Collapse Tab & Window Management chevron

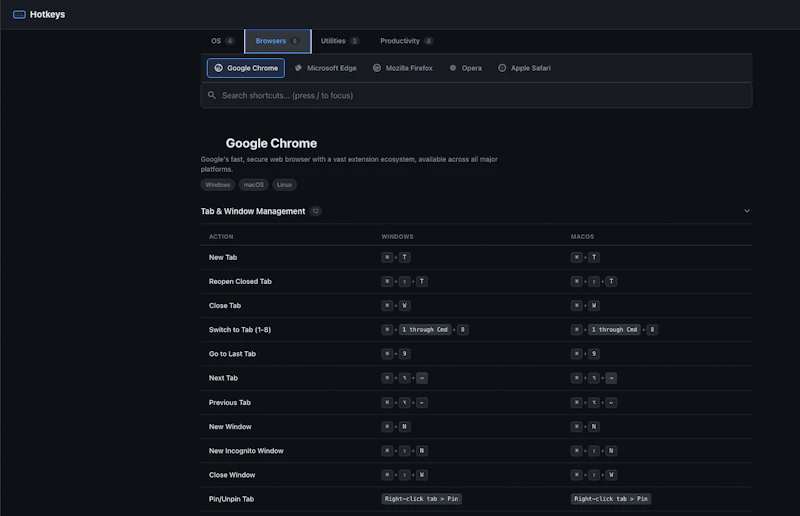click(x=746, y=211)
